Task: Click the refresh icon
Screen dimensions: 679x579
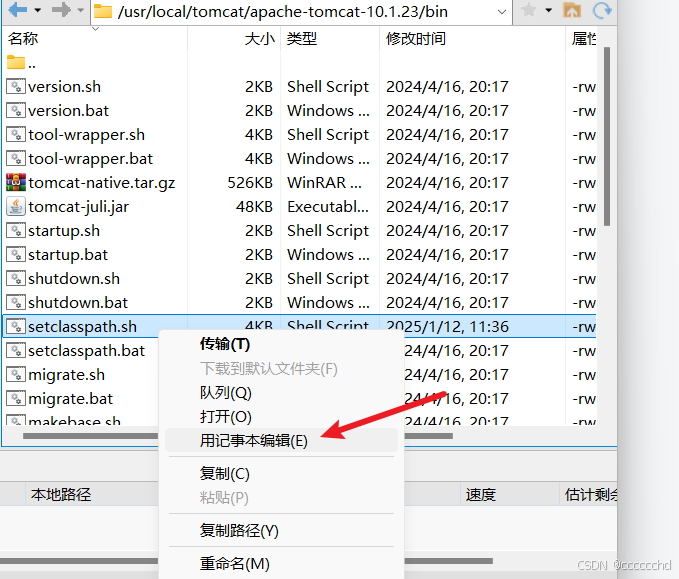Action: pos(602,10)
